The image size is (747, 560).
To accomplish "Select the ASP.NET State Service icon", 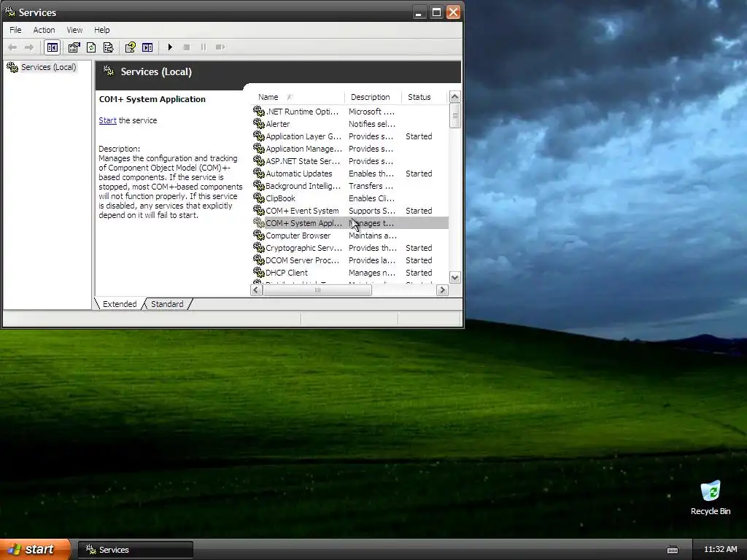I will point(259,161).
